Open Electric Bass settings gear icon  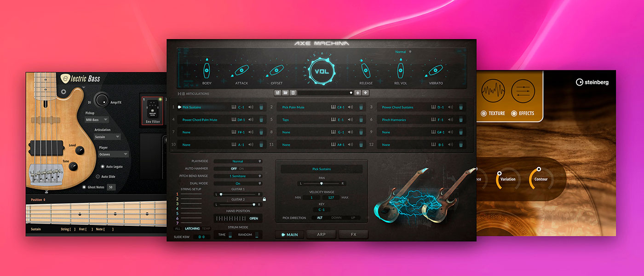(63, 92)
